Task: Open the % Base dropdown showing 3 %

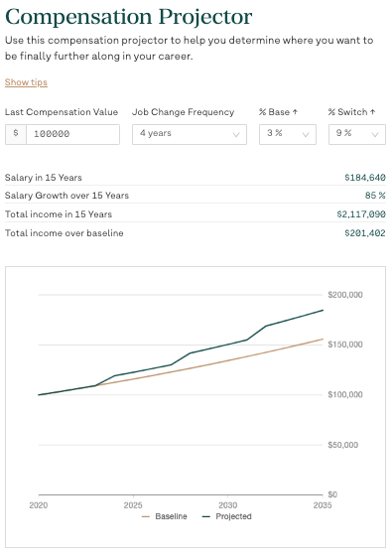Action: (288, 134)
